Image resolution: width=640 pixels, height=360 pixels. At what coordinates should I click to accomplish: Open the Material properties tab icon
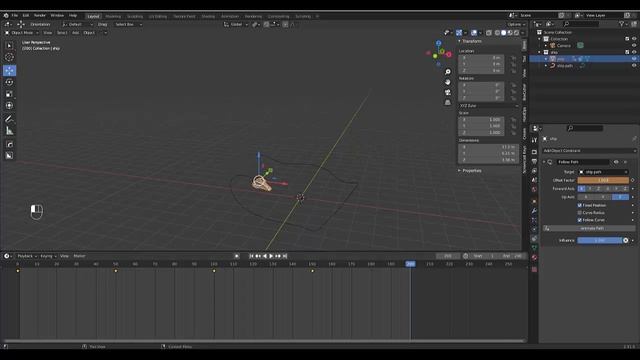(534, 258)
